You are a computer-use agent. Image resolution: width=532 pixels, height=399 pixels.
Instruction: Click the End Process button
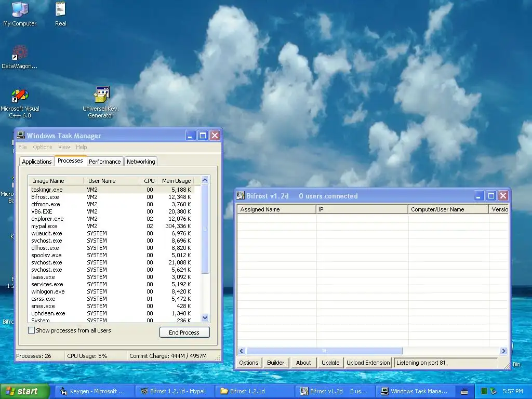[x=184, y=332]
